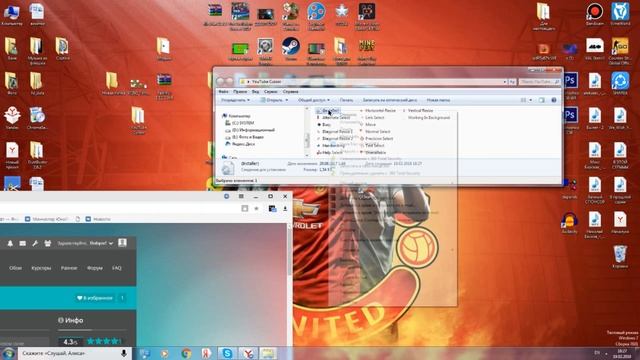Go to the Обои section on website
640x360 pixels.
click(16, 268)
